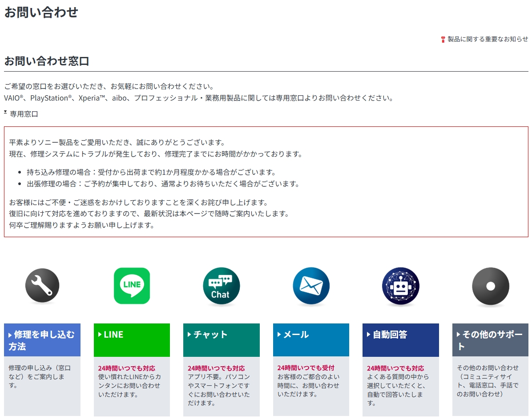This screenshot has height=420, width=532.
Task: Click the gray disc other support icon
Action: 490,286
